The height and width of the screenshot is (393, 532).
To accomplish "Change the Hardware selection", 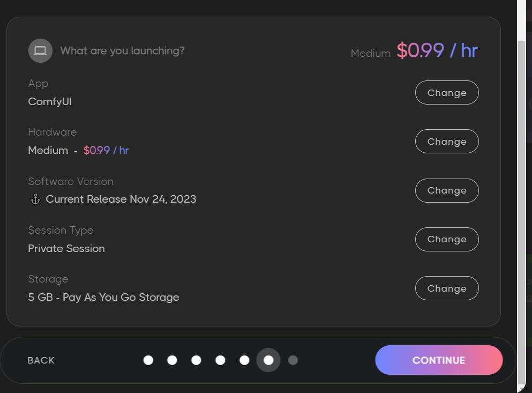I will pos(446,142).
